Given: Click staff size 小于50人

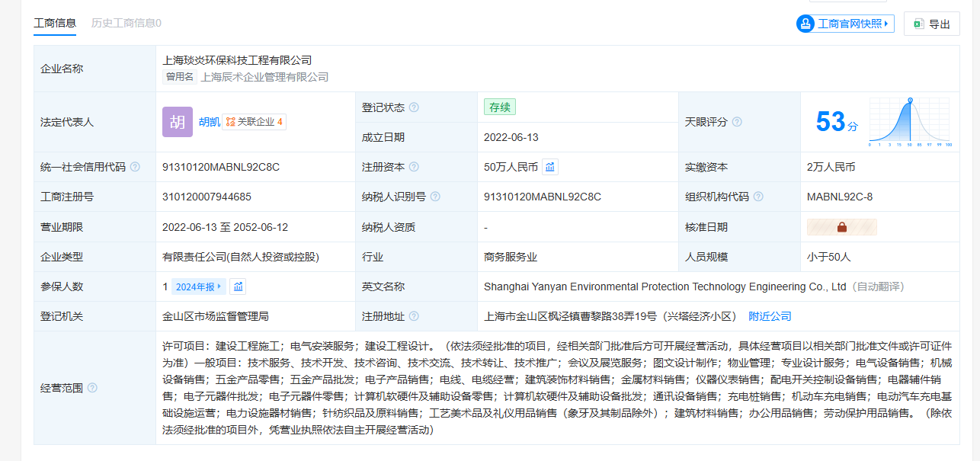Looking at the screenshot, I should tap(829, 257).
